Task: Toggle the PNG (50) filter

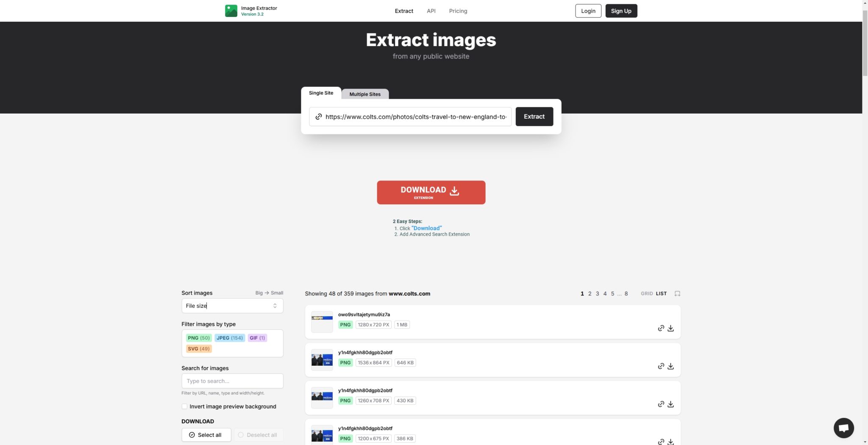Action: click(x=198, y=338)
